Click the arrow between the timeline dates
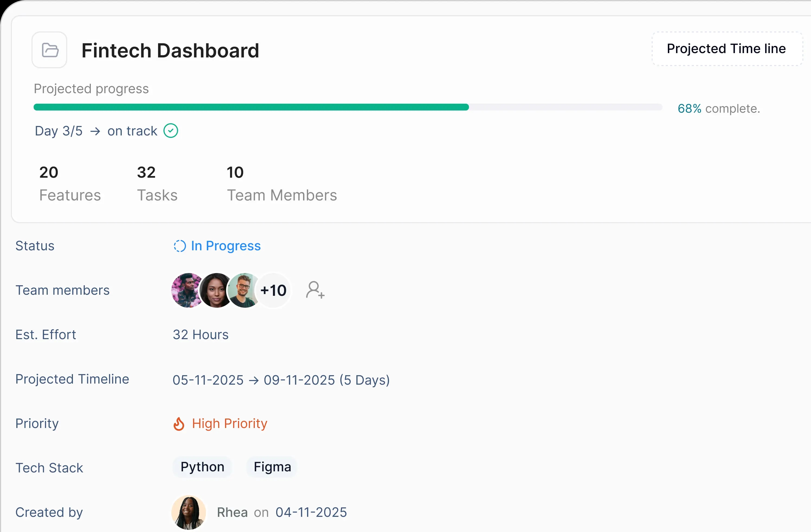 [254, 380]
